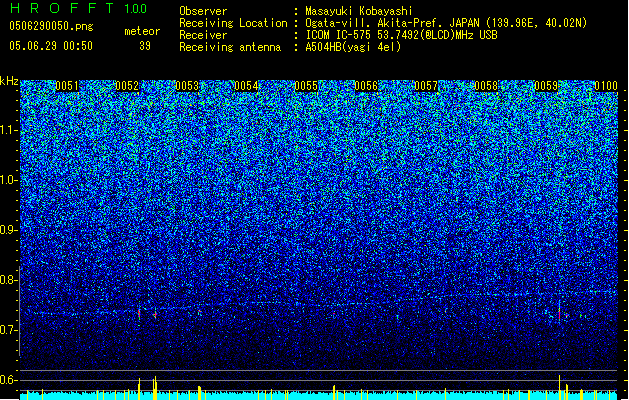Click the ICOM IC-575 53.7492 MHz USB text
The image size is (629, 400).
402,35
